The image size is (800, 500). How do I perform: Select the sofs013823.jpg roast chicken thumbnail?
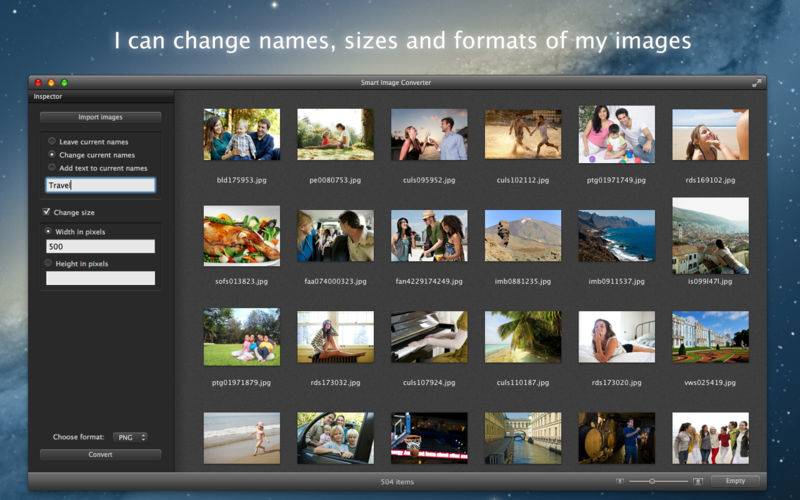242,236
